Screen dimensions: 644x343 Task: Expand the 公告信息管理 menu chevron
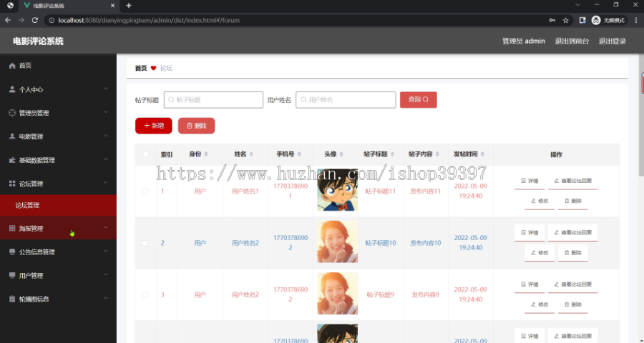pyautogui.click(x=106, y=251)
